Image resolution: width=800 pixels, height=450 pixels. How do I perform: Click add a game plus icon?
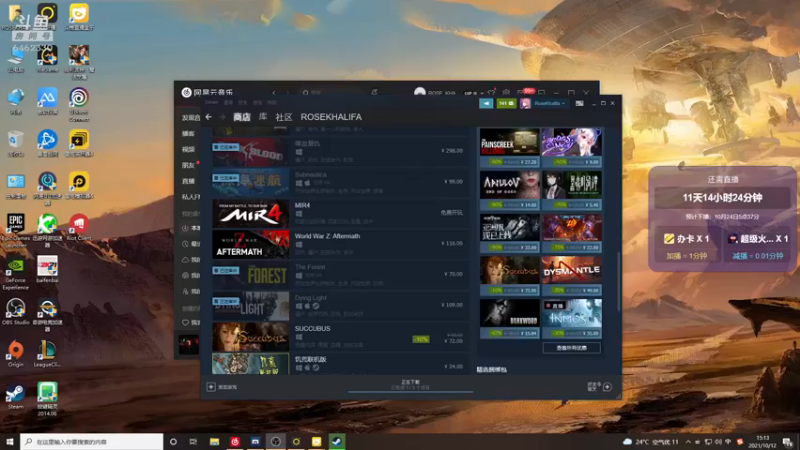(x=211, y=387)
